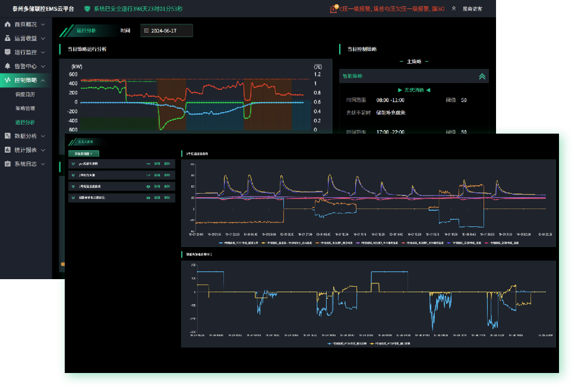
Task: Click the 首页概况 home icon
Action: [x=7, y=24]
